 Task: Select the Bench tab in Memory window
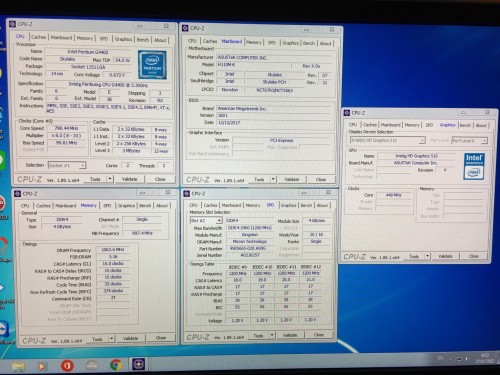pyautogui.click(x=145, y=205)
